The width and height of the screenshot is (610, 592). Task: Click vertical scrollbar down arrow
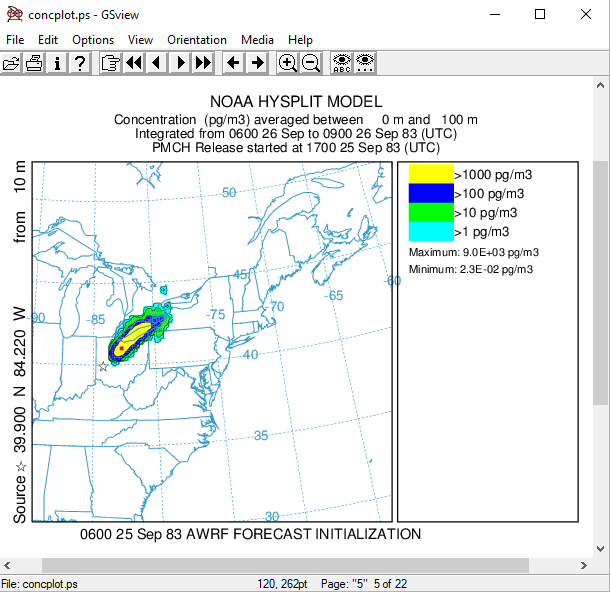pyautogui.click(x=600, y=549)
